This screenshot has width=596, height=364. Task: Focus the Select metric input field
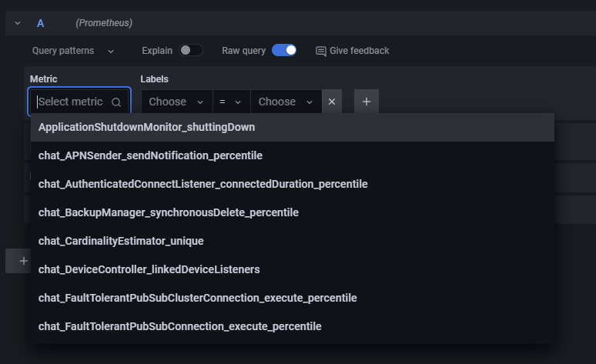click(x=71, y=102)
